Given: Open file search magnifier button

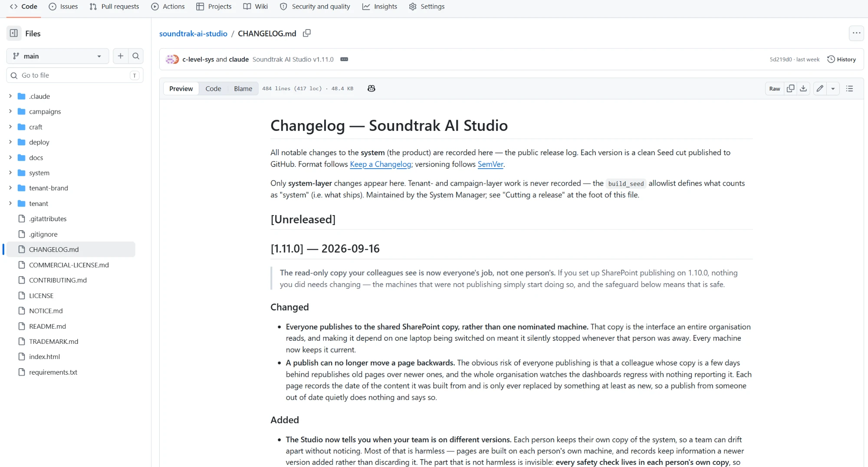Looking at the screenshot, I should point(136,56).
